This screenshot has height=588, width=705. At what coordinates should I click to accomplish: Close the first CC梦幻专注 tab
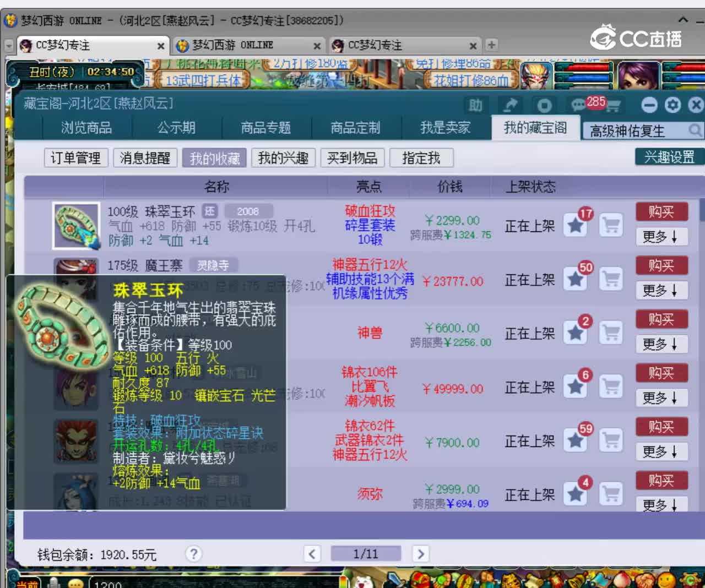160,46
